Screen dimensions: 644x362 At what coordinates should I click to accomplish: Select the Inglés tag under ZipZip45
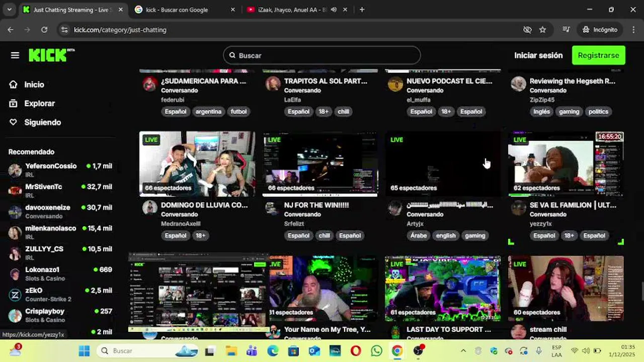pos(541,112)
